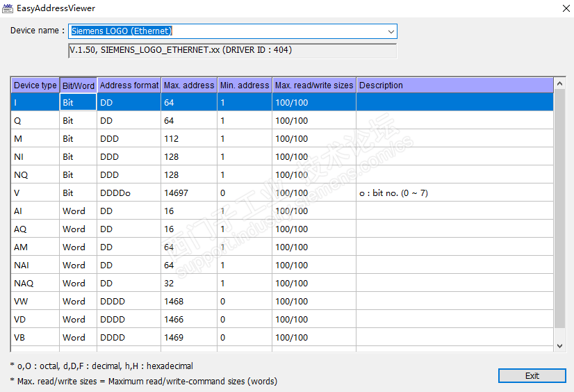Screen dimensions: 574x392
Task: Select the VB device type cell
Action: tap(35, 337)
